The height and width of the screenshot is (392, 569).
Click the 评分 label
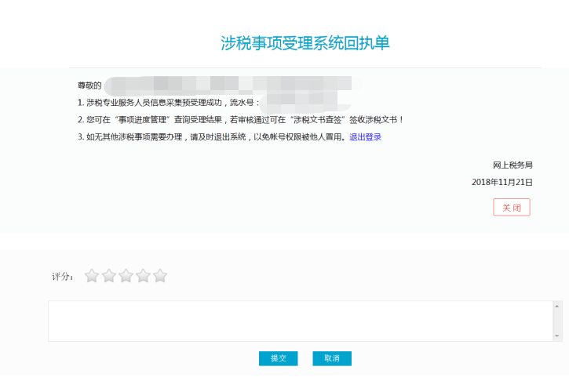(x=63, y=277)
